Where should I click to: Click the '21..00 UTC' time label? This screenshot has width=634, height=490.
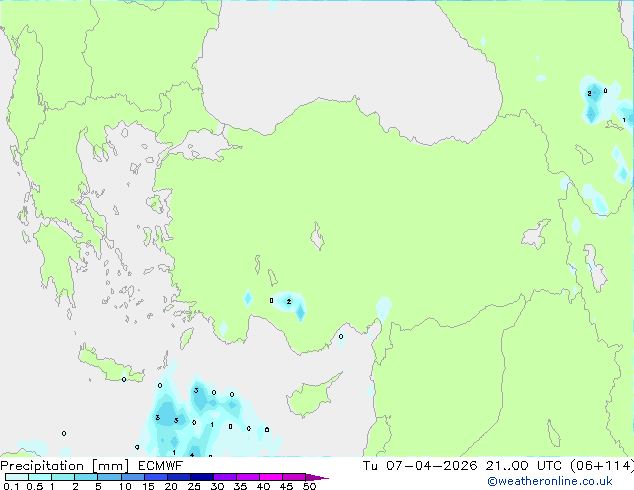(x=524, y=466)
